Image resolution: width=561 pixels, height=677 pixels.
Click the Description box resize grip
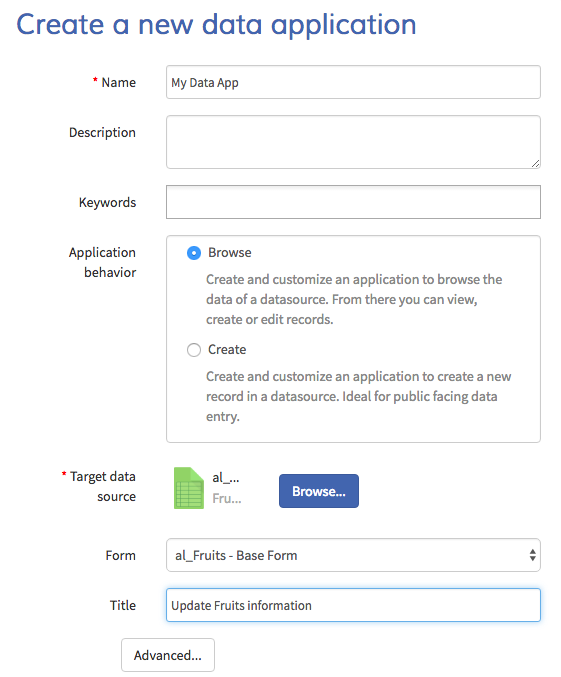pos(536,163)
